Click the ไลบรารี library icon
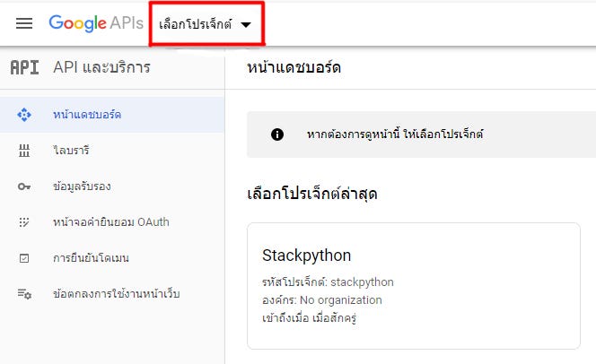 (24, 151)
